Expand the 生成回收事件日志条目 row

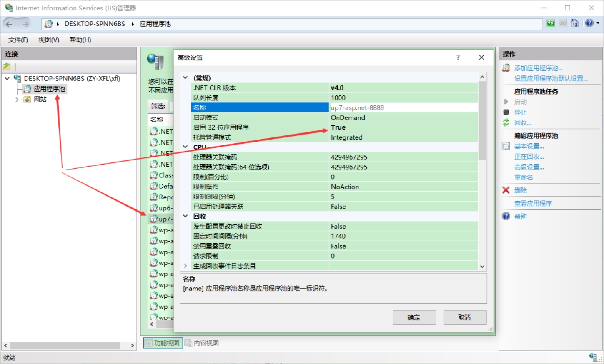click(185, 266)
